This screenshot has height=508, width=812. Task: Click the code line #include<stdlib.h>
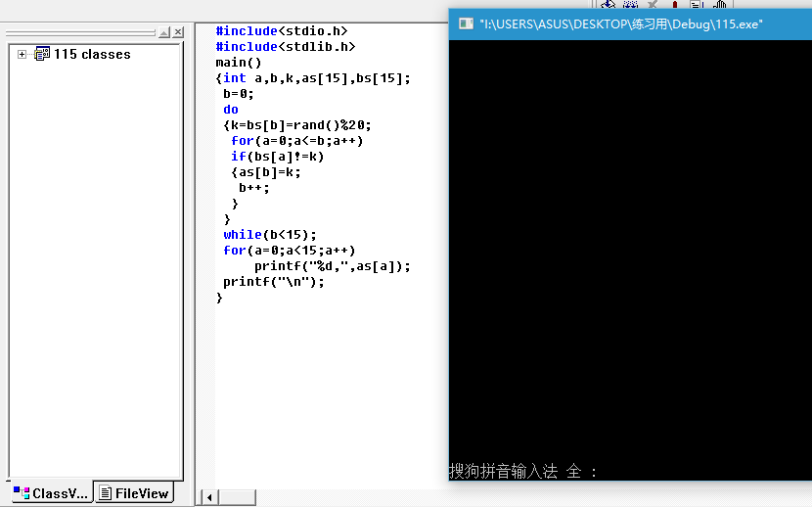[286, 47]
